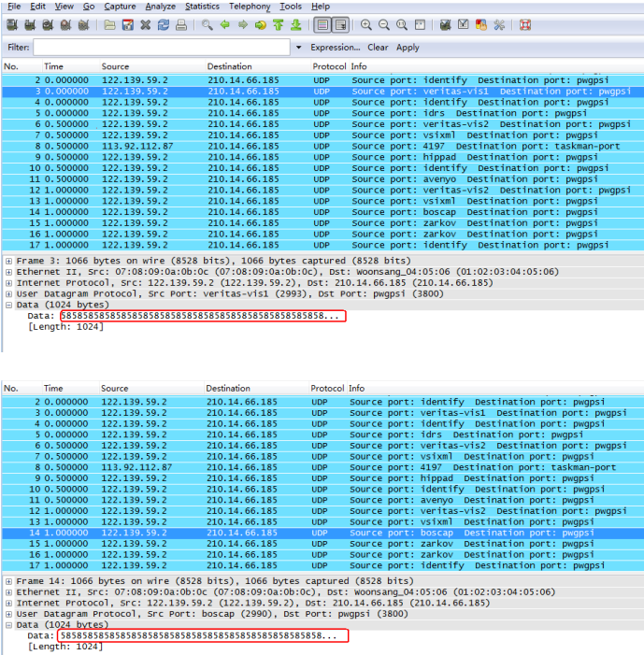
Task: Open the Analyze menu
Action: (x=160, y=7)
